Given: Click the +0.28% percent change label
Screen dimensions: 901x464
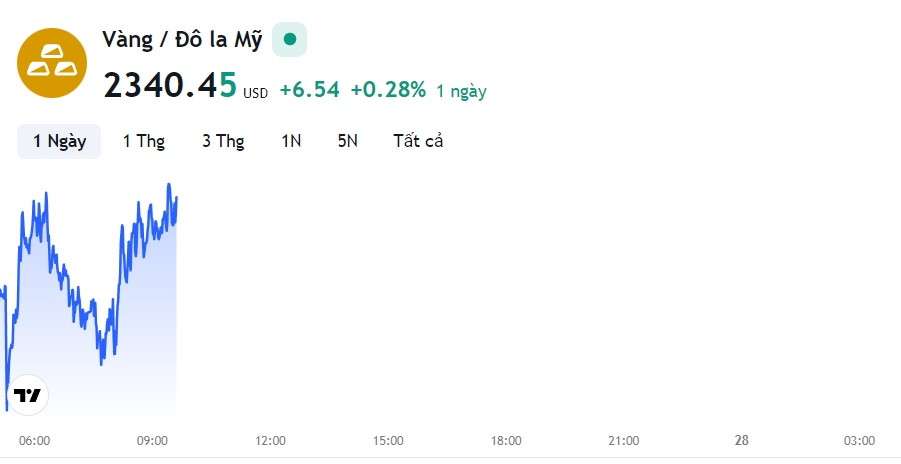Looking at the screenshot, I should pyautogui.click(x=388, y=90).
